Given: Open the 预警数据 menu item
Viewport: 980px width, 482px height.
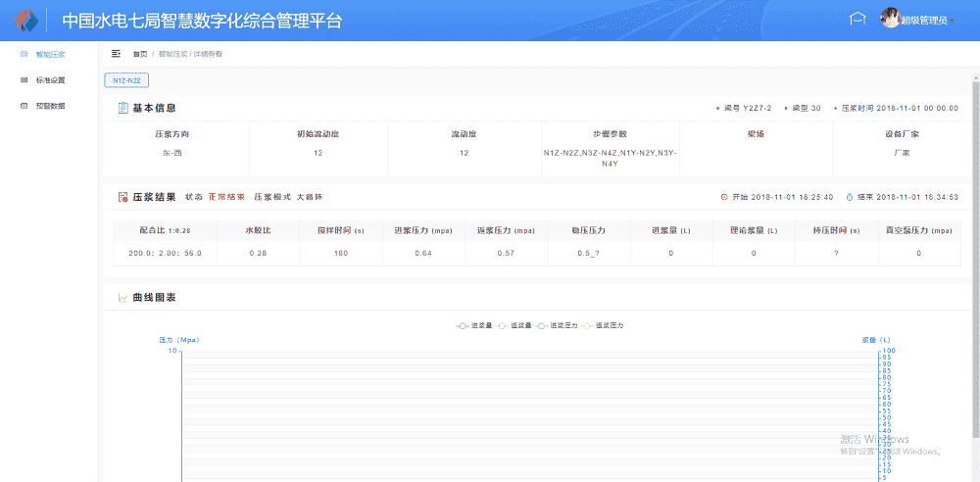Looking at the screenshot, I should click(50, 106).
